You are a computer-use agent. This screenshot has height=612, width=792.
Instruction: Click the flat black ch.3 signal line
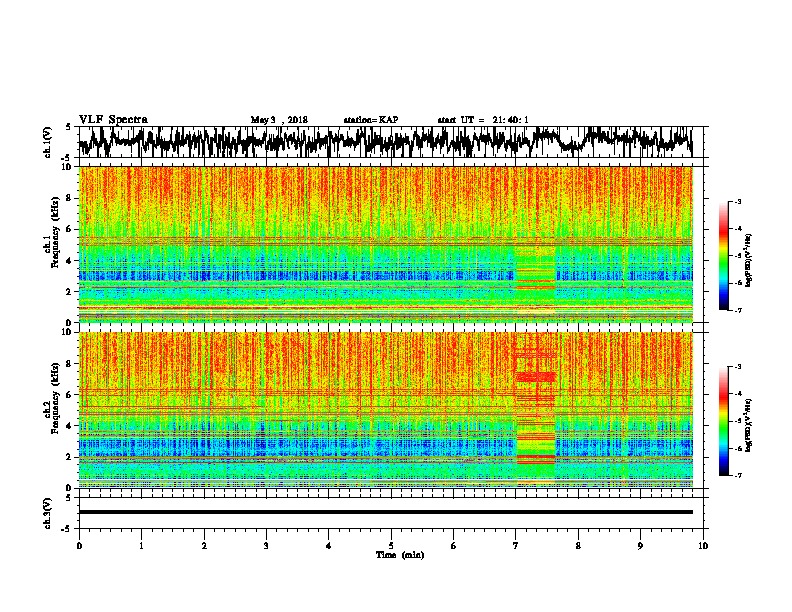pyautogui.click(x=386, y=512)
